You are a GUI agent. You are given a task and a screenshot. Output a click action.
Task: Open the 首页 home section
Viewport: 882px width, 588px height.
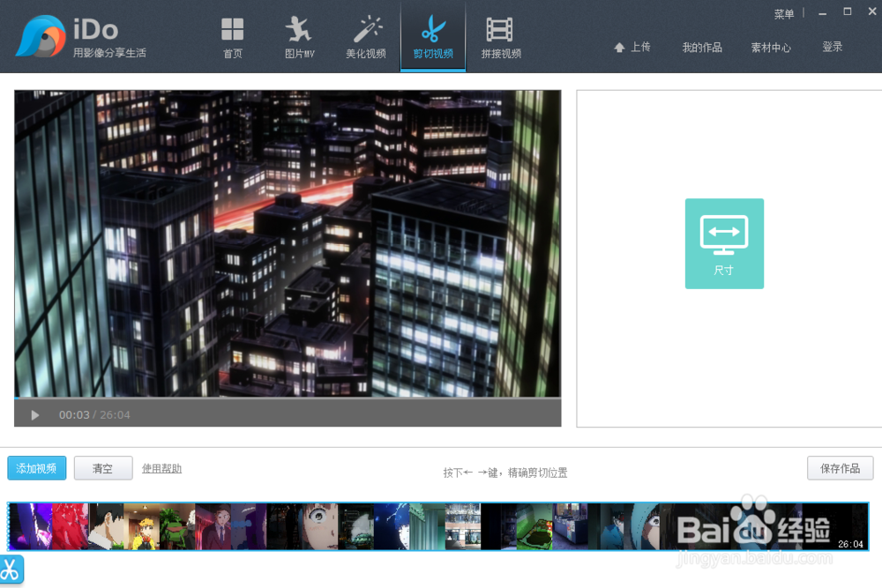pyautogui.click(x=232, y=38)
